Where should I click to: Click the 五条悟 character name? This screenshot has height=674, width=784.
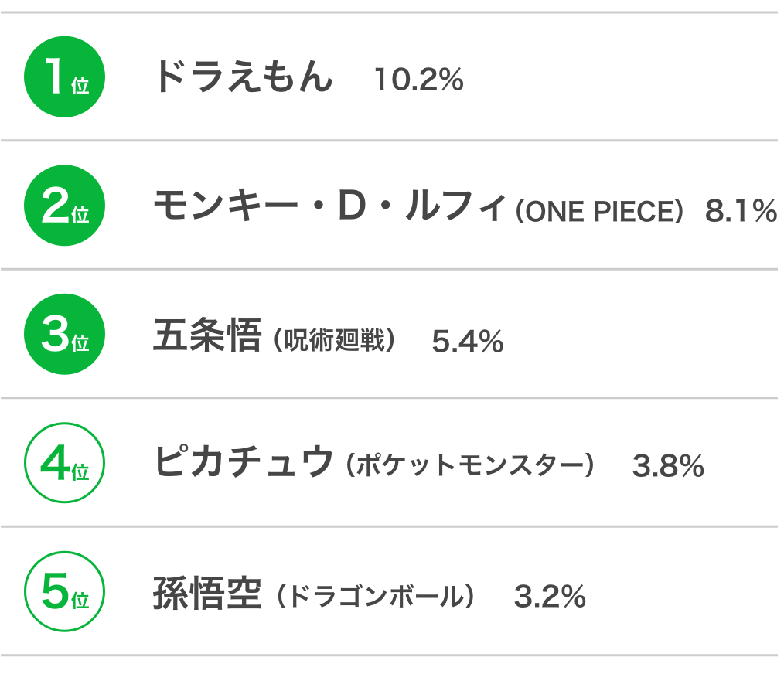pyautogui.click(x=207, y=335)
